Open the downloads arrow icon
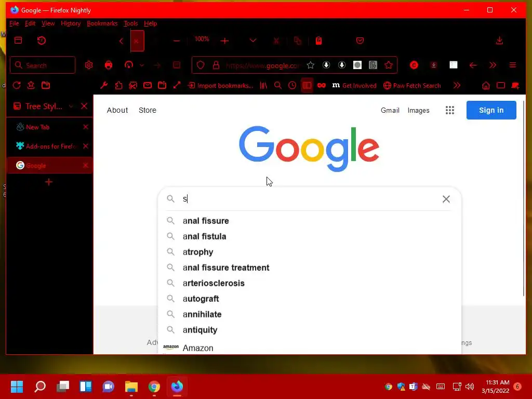 tap(499, 41)
